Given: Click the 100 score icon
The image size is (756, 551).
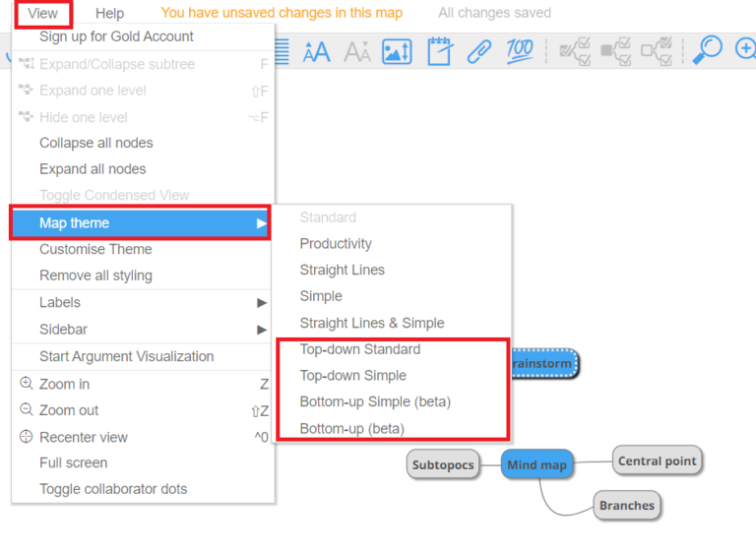Looking at the screenshot, I should [519, 51].
